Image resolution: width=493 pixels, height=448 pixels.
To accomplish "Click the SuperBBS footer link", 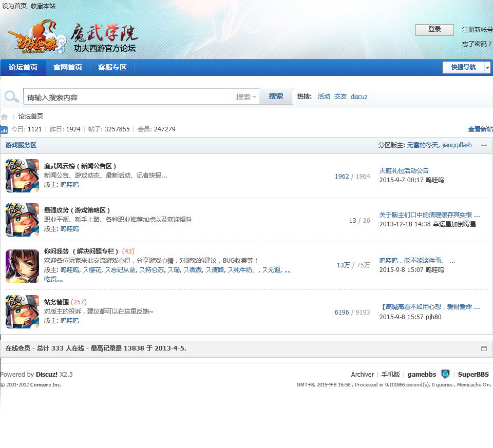I will click(x=473, y=375).
